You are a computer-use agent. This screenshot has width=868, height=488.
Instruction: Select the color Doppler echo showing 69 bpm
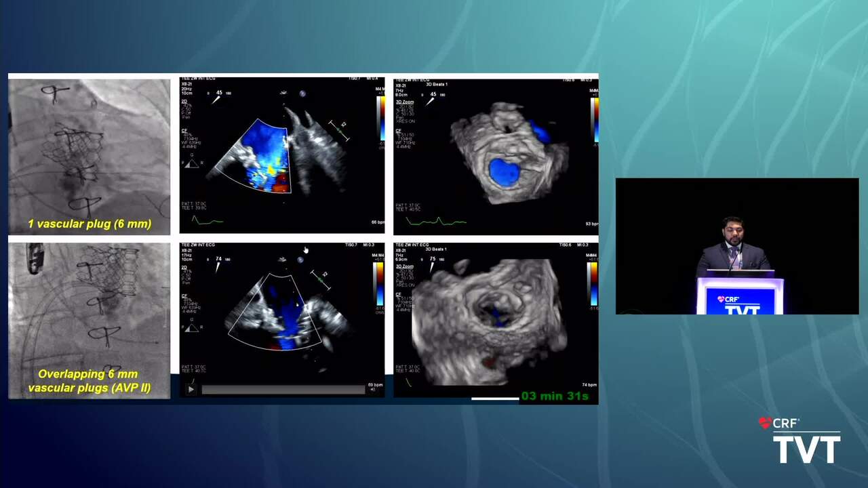tap(282, 319)
